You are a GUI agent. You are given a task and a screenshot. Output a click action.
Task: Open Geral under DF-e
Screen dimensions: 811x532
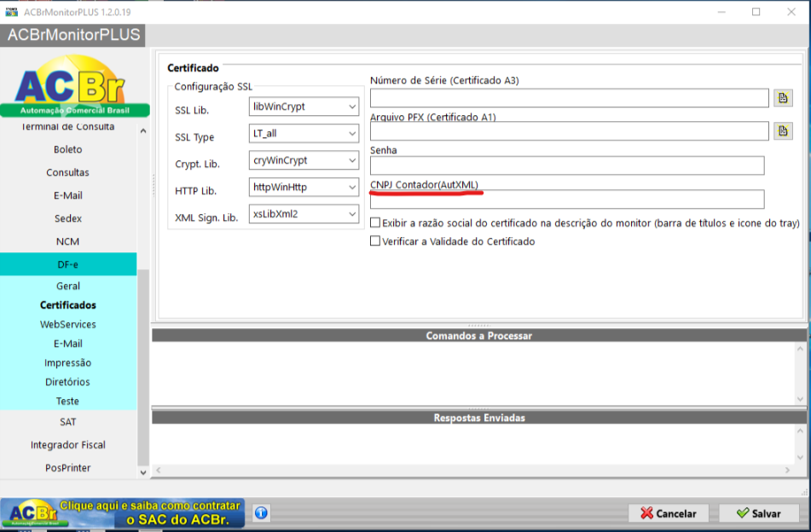(x=67, y=286)
